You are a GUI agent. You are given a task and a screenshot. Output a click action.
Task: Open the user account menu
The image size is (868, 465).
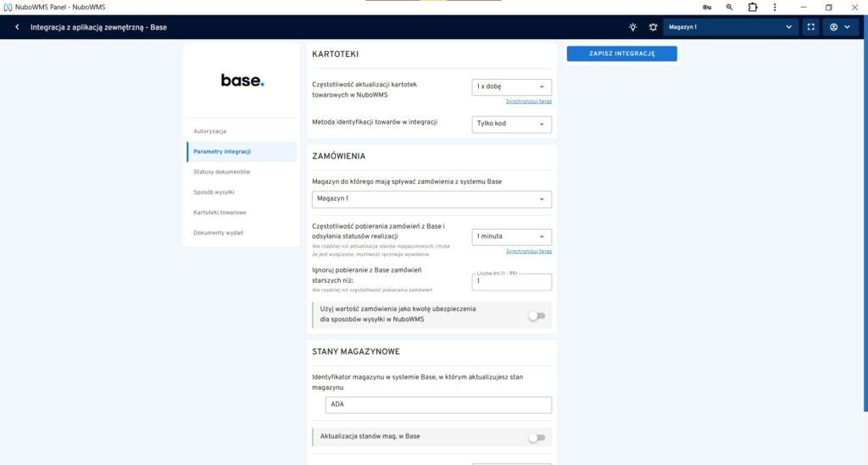(x=840, y=27)
